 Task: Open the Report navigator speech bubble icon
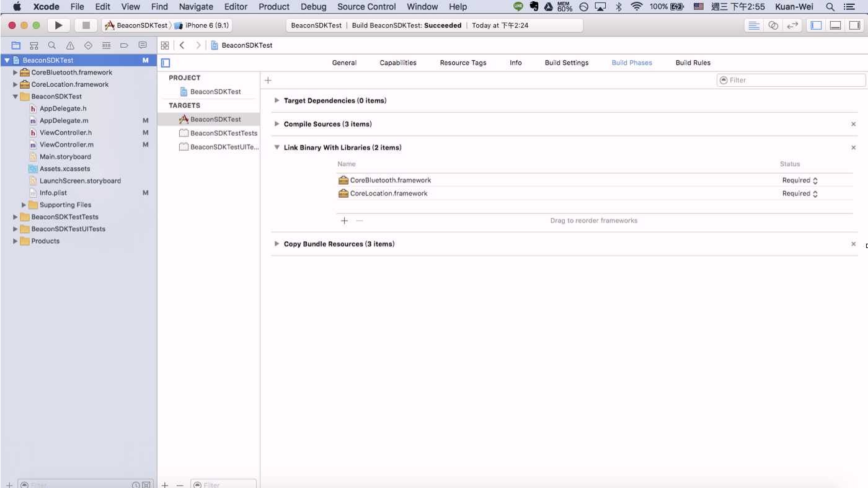pyautogui.click(x=143, y=45)
